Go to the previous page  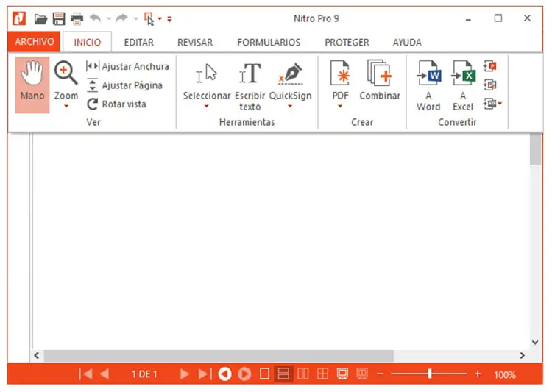click(105, 374)
